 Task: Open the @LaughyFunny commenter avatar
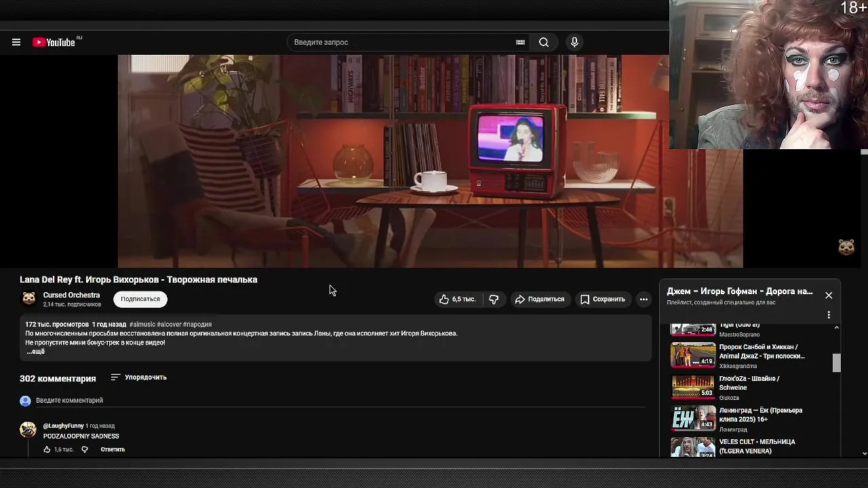click(x=28, y=430)
